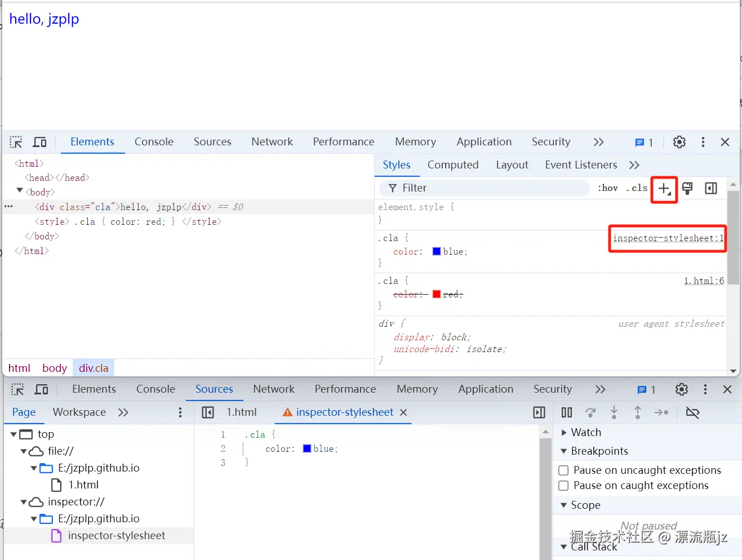The image size is (742, 560).
Task: Activate inspect element picker in lower DevTools
Action: tap(17, 389)
